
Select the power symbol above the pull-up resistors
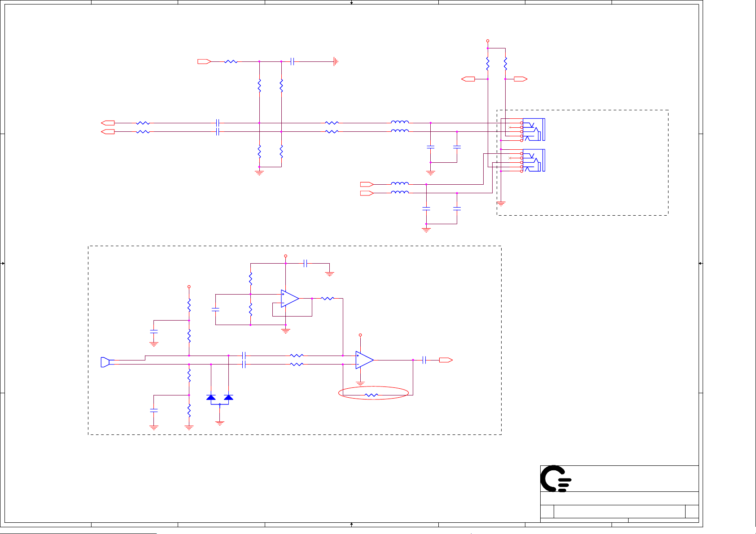(488, 41)
